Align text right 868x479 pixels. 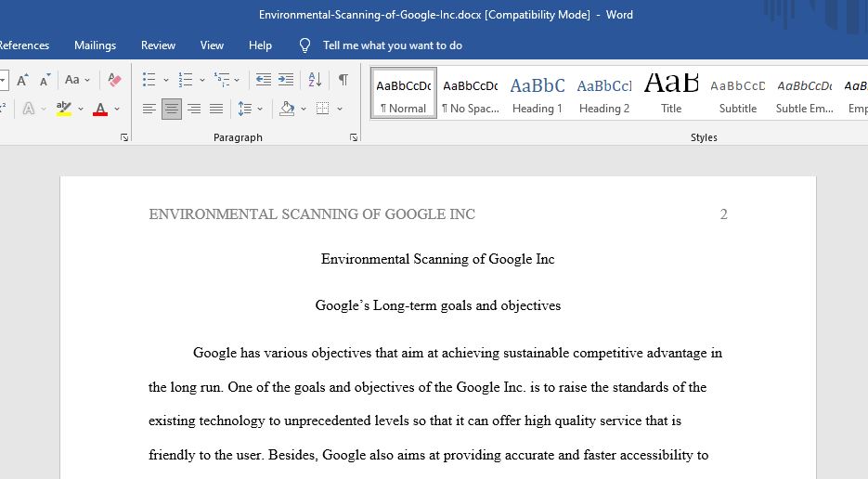pyautogui.click(x=194, y=109)
